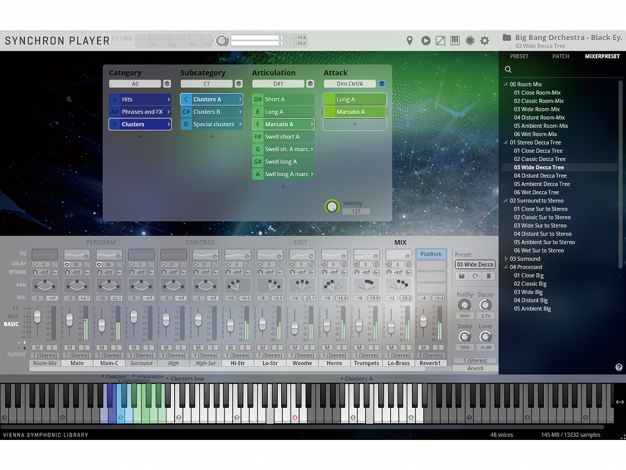Mute the Main channel
This screenshot has width=626, height=470.
pos(69,347)
